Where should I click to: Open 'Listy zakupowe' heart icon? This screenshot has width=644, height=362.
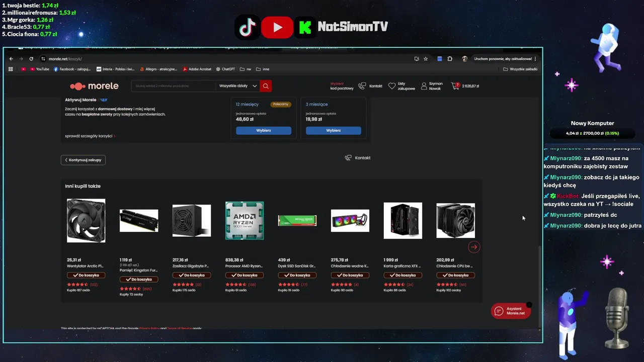coord(401,86)
